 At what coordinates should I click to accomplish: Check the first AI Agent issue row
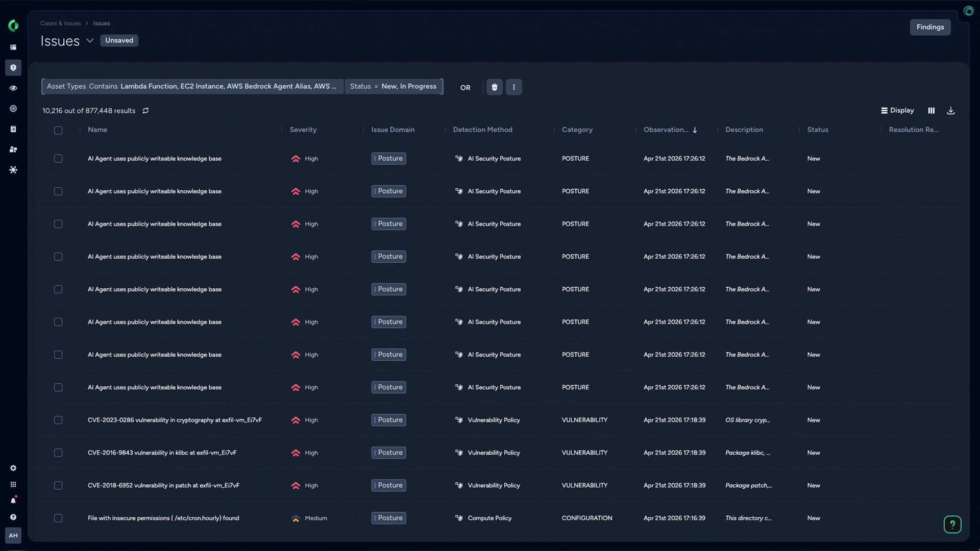58,159
